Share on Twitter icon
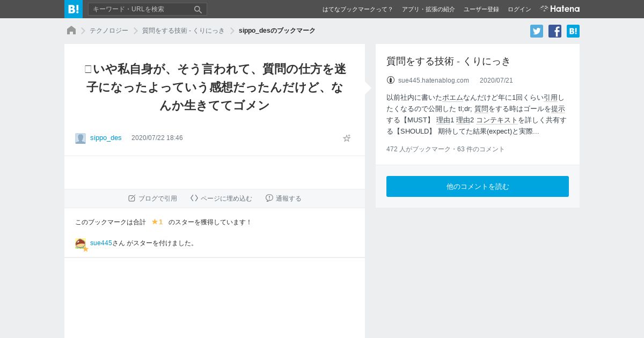 (x=537, y=31)
